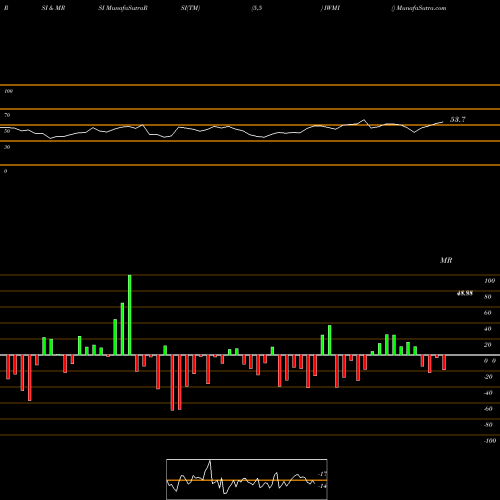Click the MR panel title label
The height and width of the screenshot is (500, 500).
(446, 260)
